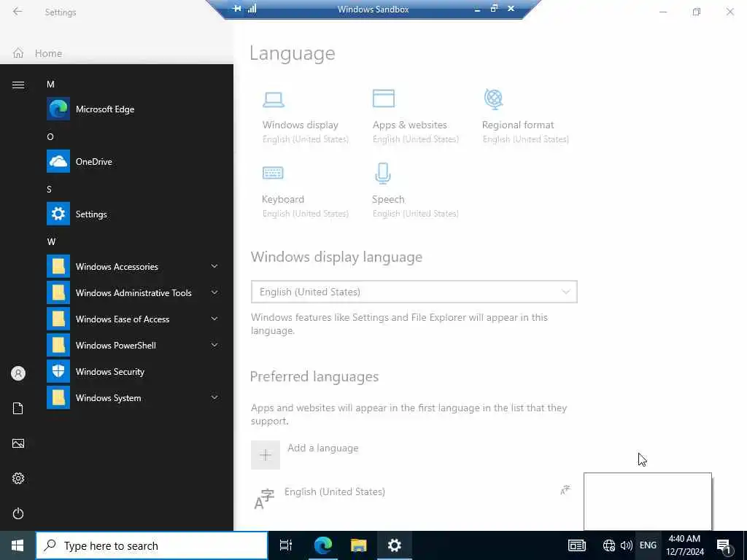Screen dimensions: 747x560
Task: Select the Regional format tile
Action: [525, 117]
